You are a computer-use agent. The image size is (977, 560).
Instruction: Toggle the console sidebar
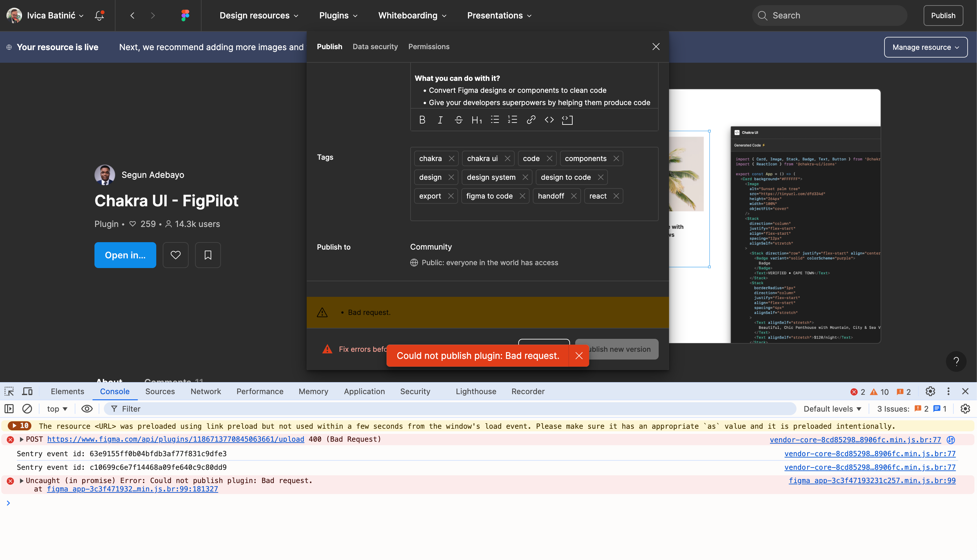[x=9, y=409]
